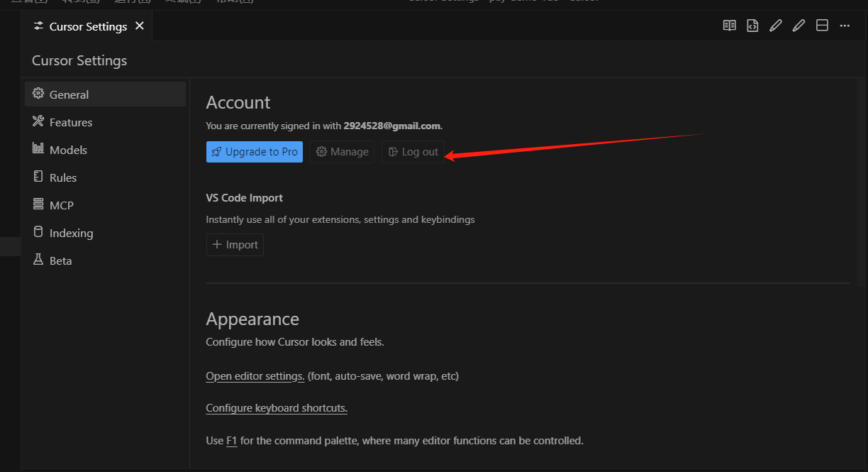Import VS Code extensions and settings

tap(235, 245)
